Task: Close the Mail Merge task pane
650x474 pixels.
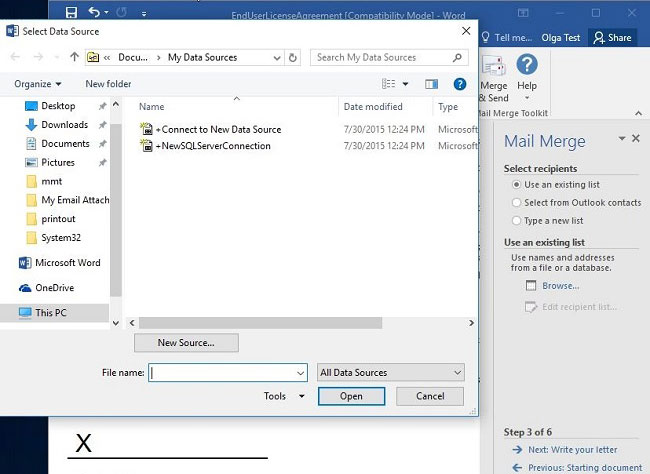Action: (635, 138)
